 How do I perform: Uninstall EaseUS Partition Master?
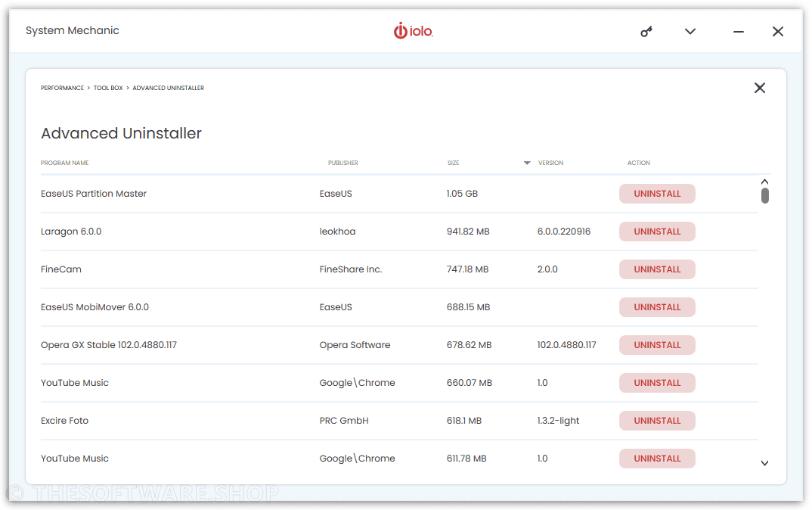point(657,194)
